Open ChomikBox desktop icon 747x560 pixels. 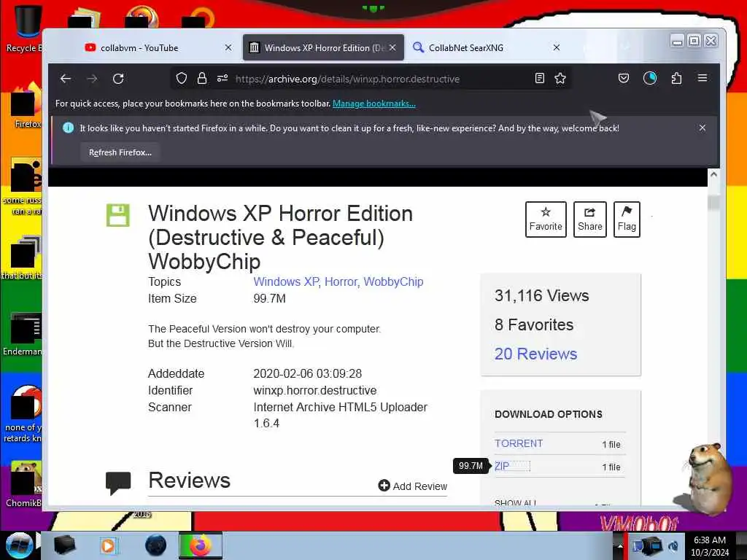(x=24, y=484)
